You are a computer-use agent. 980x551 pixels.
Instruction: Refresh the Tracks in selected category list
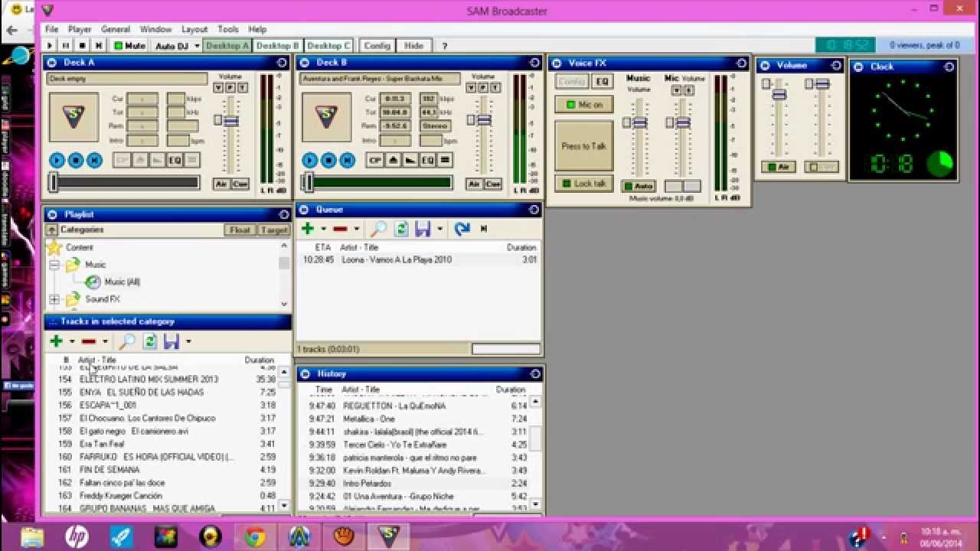150,341
